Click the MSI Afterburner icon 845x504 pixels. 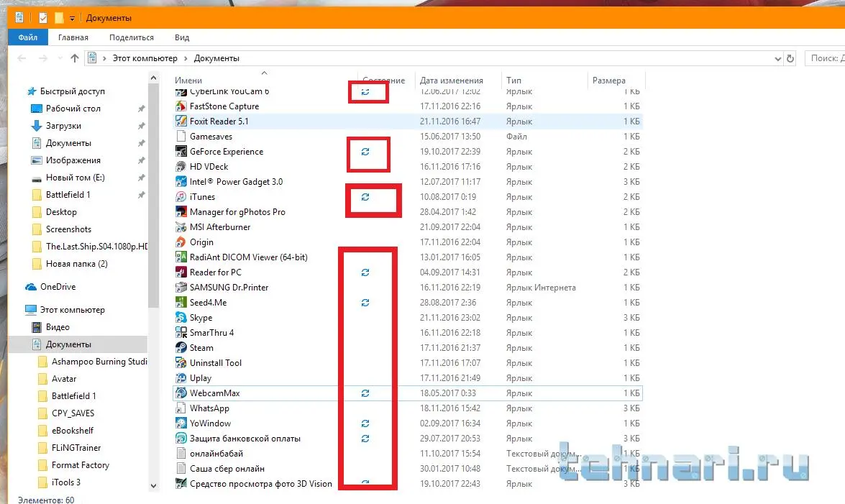click(x=181, y=227)
